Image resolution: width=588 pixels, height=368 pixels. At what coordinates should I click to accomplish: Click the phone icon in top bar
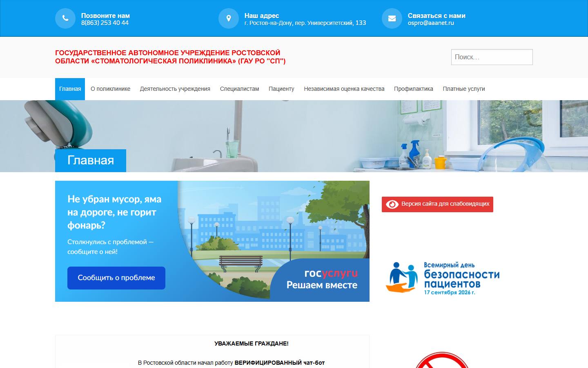pyautogui.click(x=65, y=18)
